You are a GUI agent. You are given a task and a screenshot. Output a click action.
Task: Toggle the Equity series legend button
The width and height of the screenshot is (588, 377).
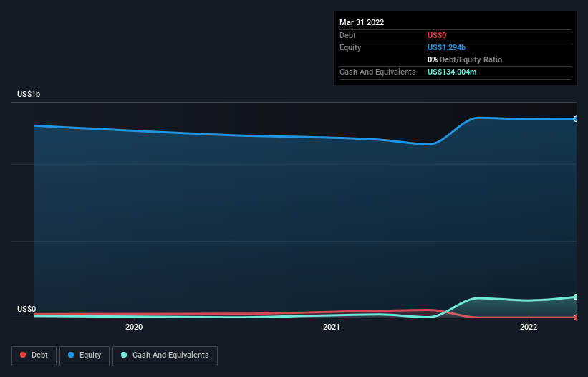pyautogui.click(x=85, y=355)
